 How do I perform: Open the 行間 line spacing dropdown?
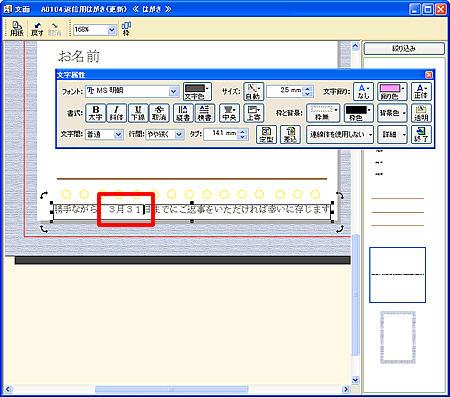coord(179,135)
